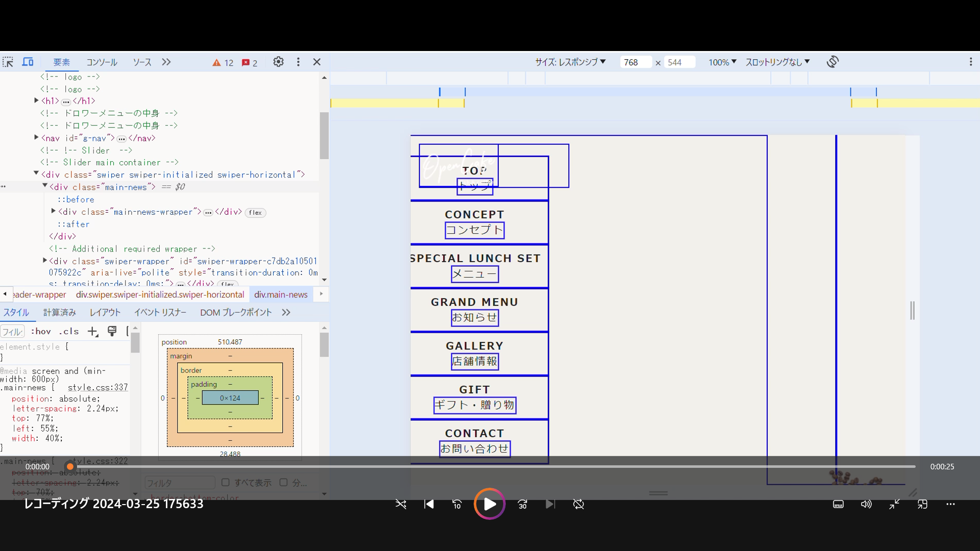
Task: Toggle shuffle in the player bar
Action: point(401,505)
